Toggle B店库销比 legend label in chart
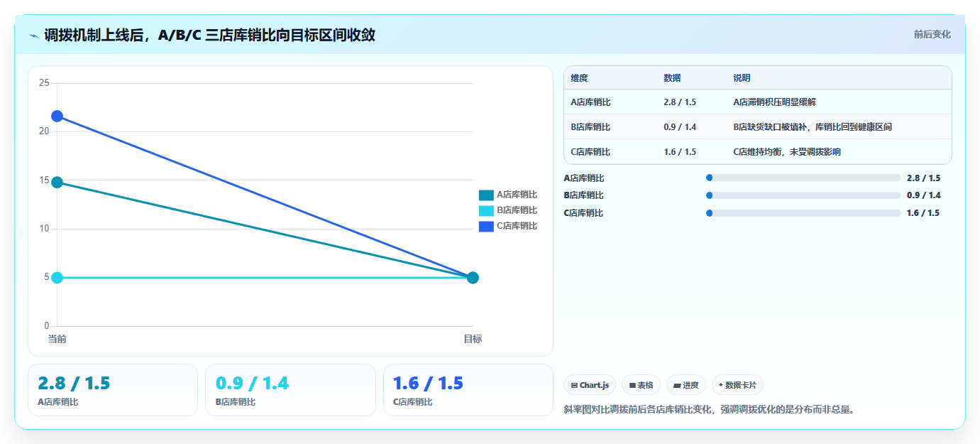Image resolution: width=980 pixels, height=444 pixels. click(x=517, y=210)
